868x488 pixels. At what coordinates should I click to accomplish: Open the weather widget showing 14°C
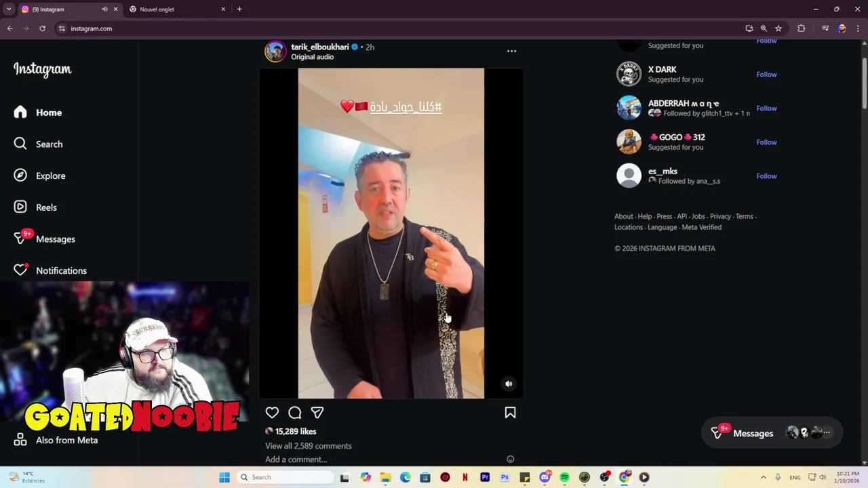click(26, 477)
